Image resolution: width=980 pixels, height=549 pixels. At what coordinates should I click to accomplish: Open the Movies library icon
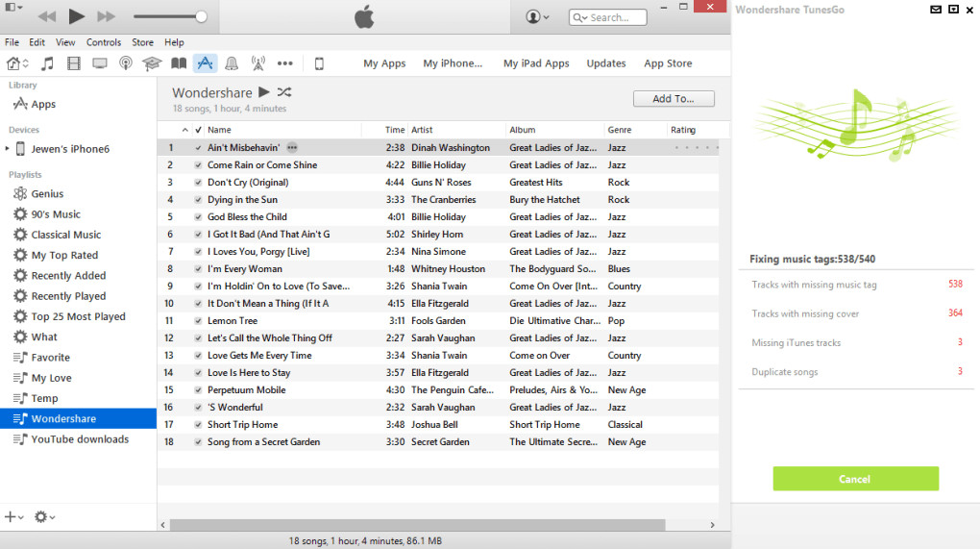point(74,63)
